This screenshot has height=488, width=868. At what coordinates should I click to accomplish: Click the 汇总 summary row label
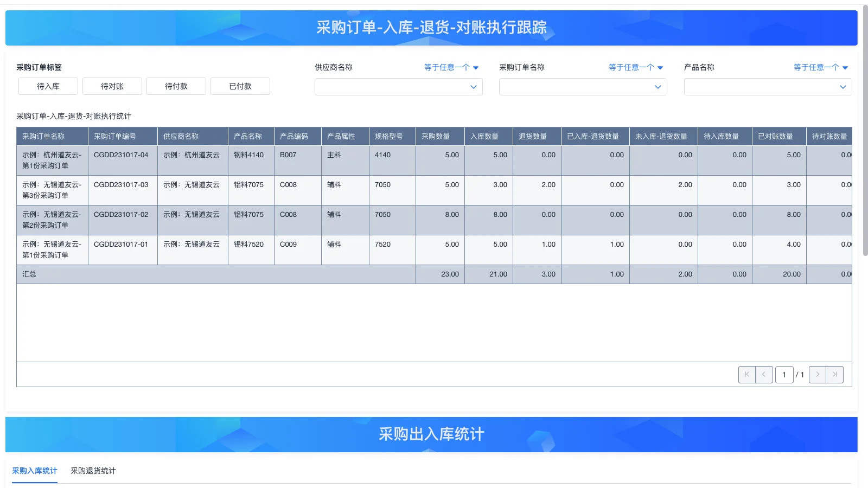click(29, 274)
